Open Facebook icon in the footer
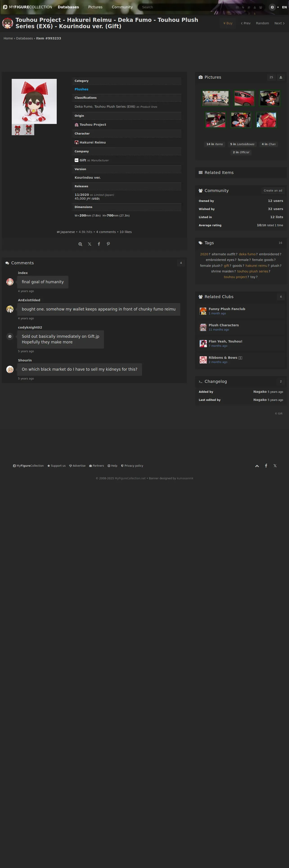The height and width of the screenshot is (868, 289). tap(266, 466)
